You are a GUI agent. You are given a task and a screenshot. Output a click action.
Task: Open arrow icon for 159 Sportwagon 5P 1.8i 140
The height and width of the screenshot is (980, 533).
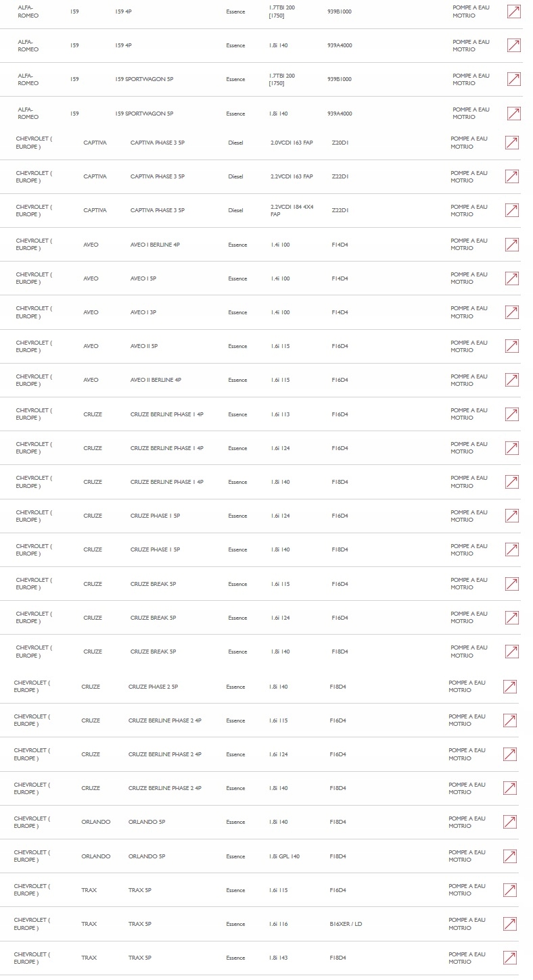(513, 114)
